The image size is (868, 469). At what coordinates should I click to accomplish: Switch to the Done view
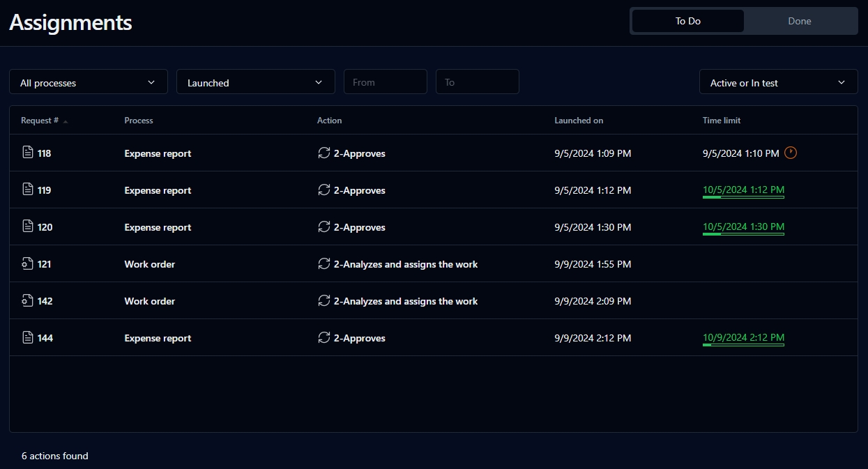799,21
